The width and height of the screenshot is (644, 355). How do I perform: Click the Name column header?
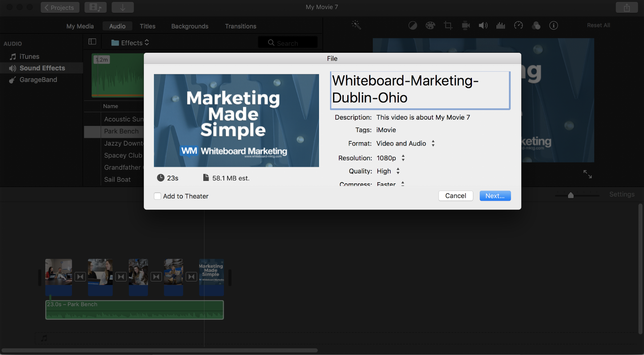point(111,106)
